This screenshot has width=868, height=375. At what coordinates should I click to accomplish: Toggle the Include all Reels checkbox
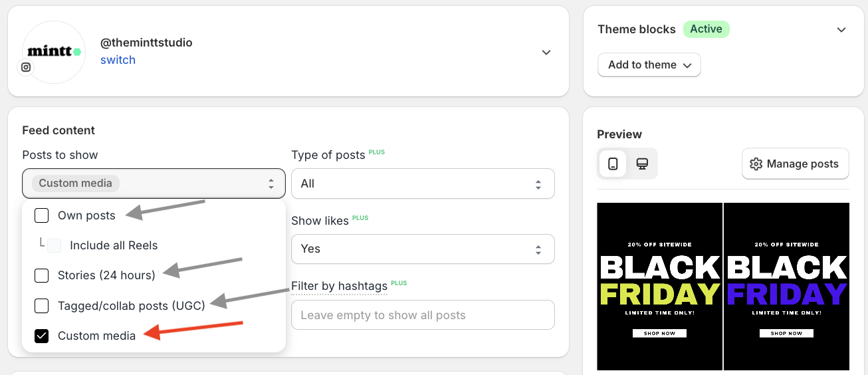[x=54, y=245]
